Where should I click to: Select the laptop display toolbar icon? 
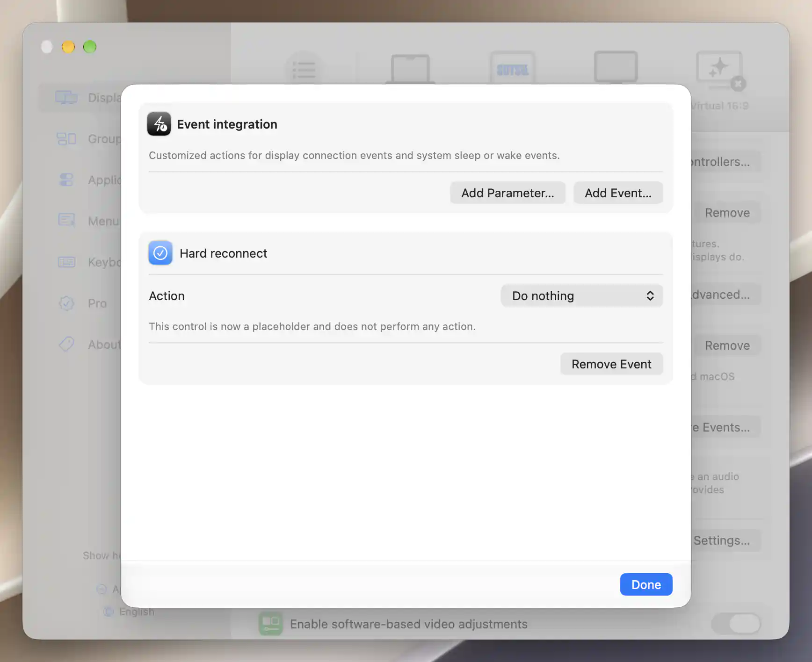pos(410,69)
